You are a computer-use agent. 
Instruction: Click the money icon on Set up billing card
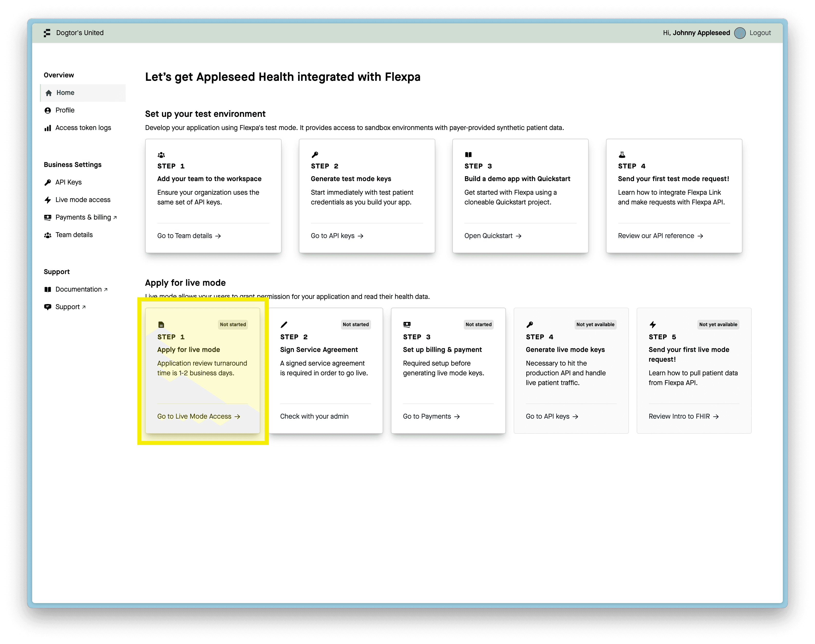407,324
